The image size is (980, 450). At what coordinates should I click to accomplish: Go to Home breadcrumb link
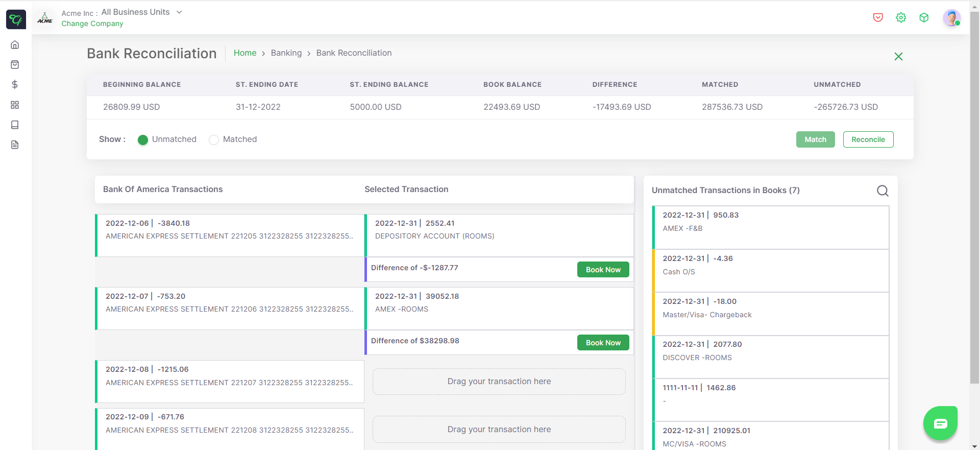pos(245,53)
